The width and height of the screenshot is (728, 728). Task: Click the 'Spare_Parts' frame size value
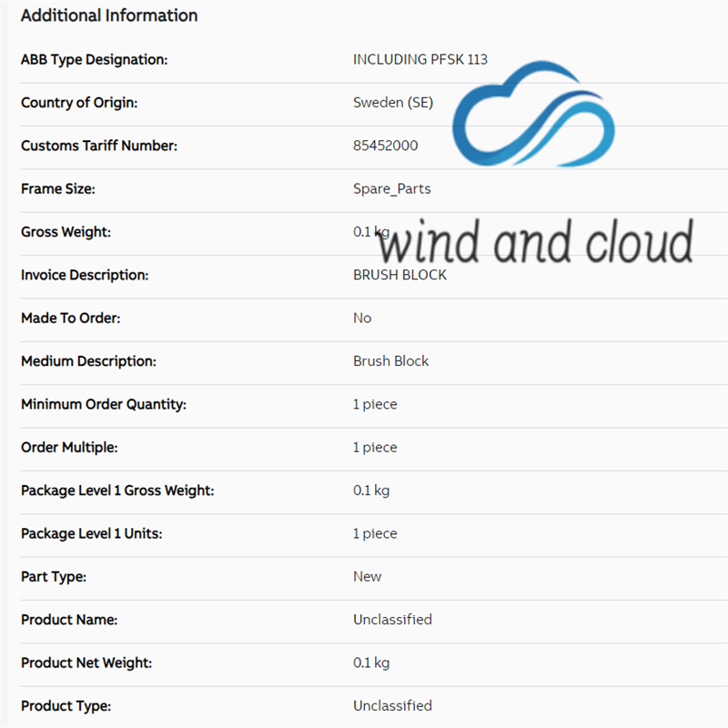(x=392, y=189)
